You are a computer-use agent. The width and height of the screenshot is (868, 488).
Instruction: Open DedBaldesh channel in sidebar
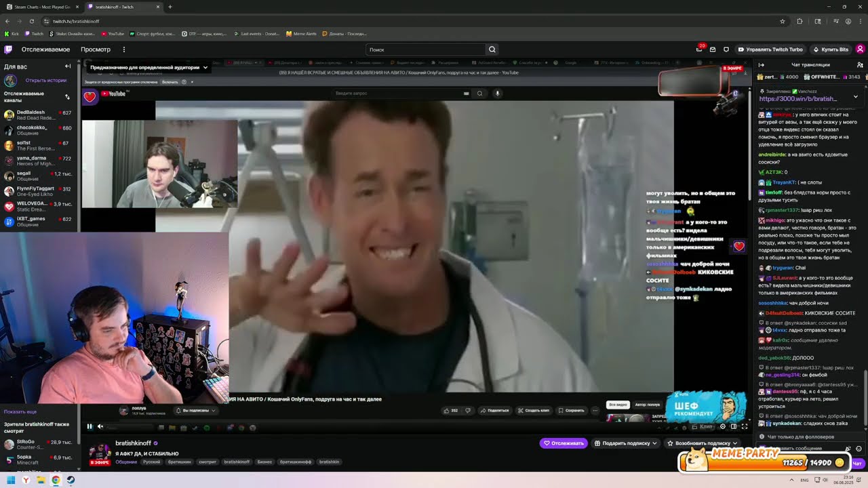point(39,115)
